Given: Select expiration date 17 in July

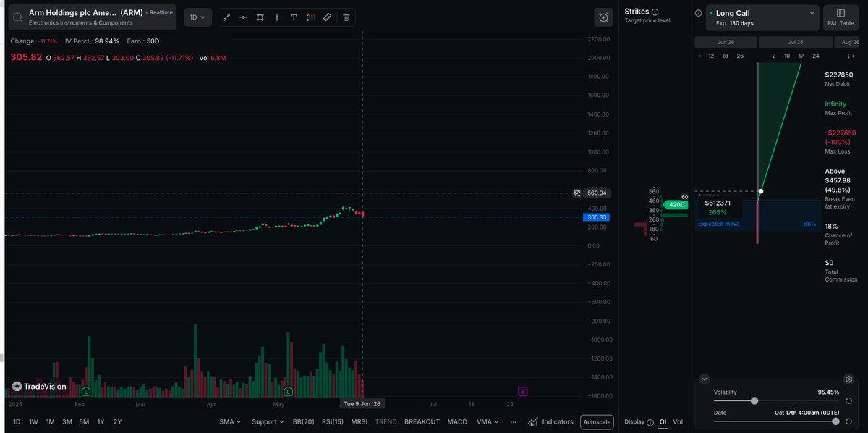Looking at the screenshot, I should [x=801, y=56].
